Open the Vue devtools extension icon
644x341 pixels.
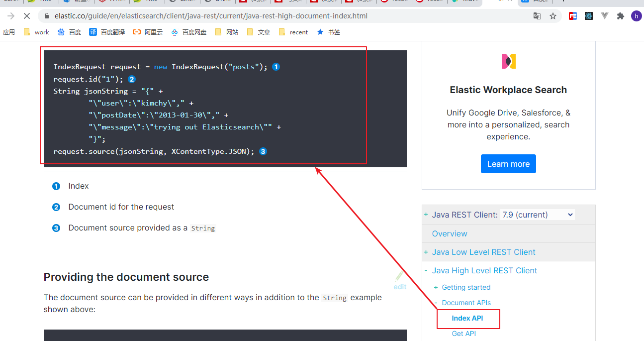pos(605,16)
